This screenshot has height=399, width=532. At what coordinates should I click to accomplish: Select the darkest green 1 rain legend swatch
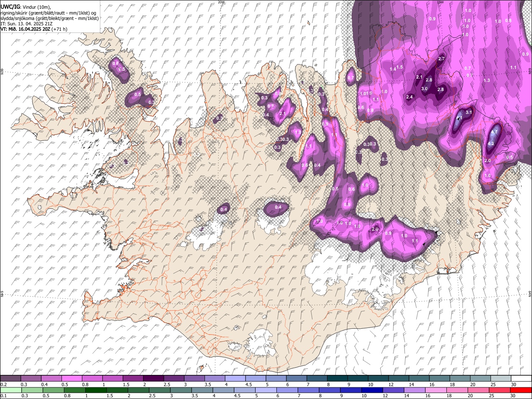pos(96,390)
